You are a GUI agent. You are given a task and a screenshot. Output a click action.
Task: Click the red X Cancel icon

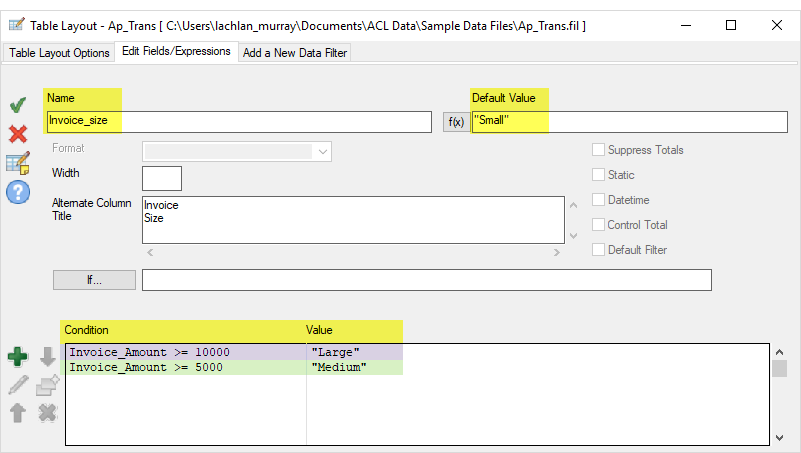tap(17, 134)
